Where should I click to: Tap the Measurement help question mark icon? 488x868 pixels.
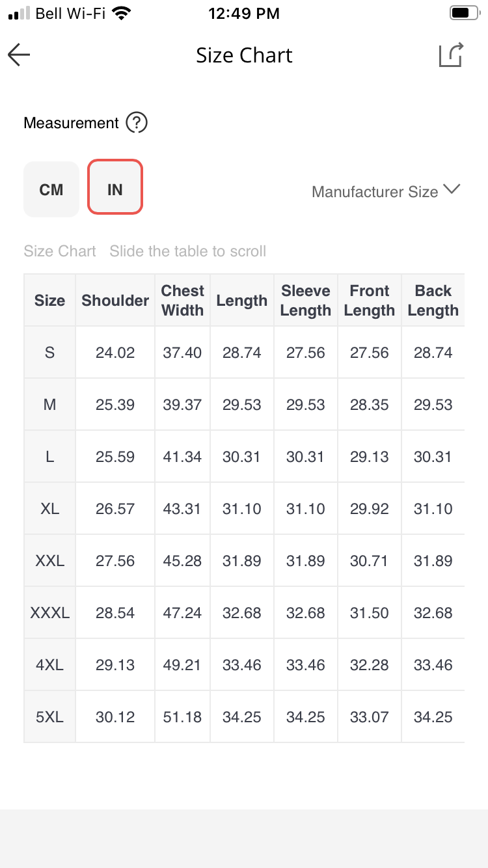tap(137, 123)
